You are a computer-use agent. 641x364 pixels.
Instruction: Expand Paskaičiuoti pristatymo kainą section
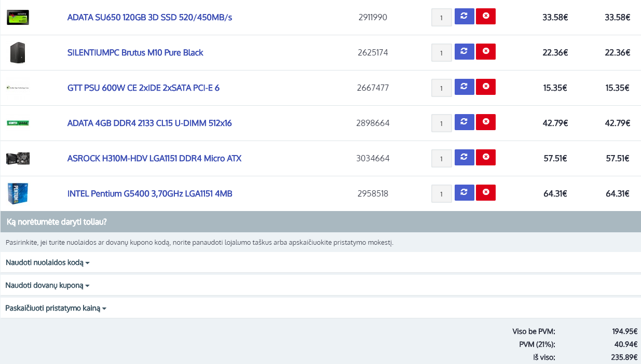coord(56,308)
